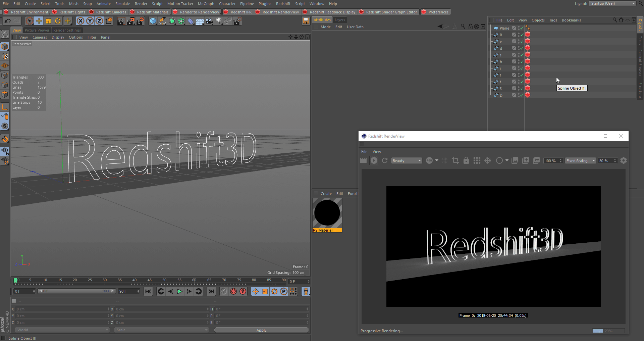The image size is (644, 341).
Task: Open circle display mode dropdown arrow in RenderView
Action: tap(507, 160)
